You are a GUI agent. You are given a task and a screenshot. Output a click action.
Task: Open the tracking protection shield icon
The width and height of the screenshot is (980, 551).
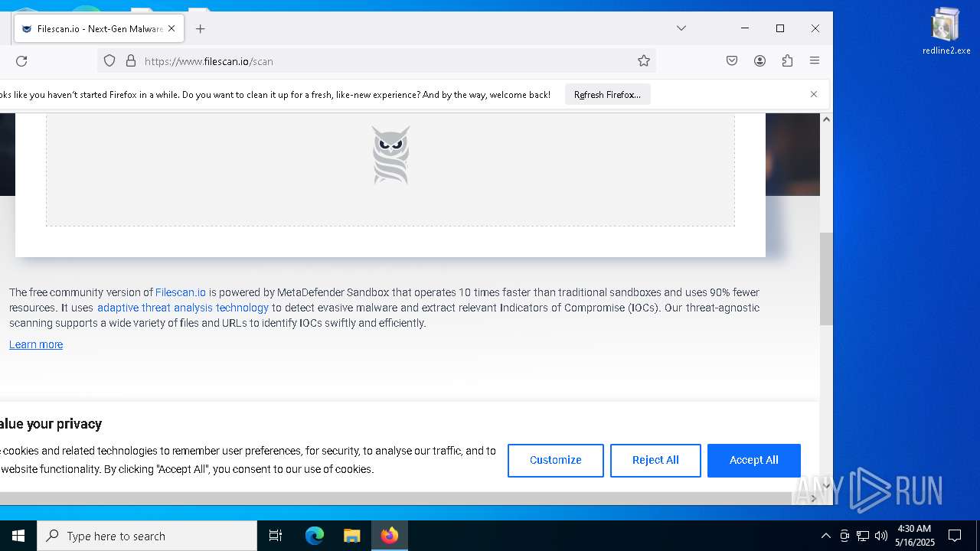pyautogui.click(x=109, y=61)
